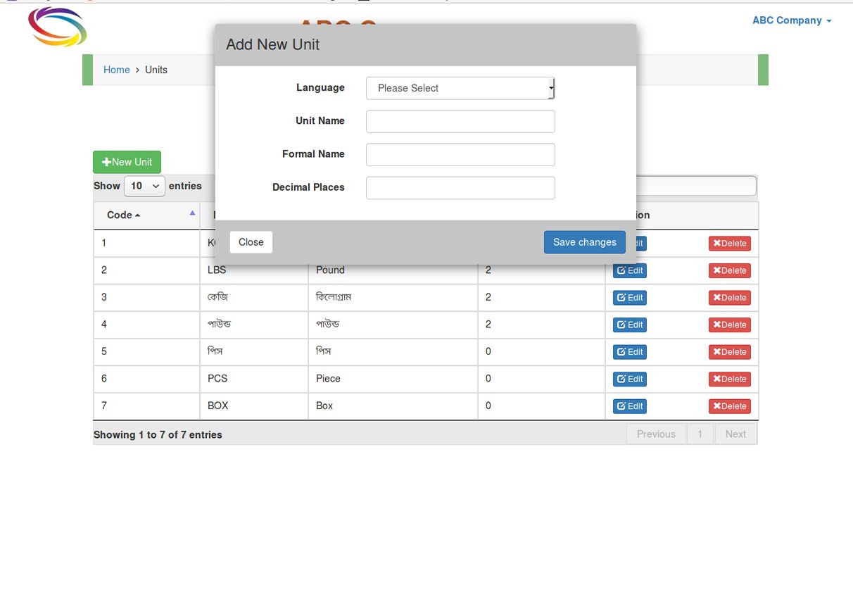
Task: Close the Add New Unit dialog
Action: [x=251, y=242]
